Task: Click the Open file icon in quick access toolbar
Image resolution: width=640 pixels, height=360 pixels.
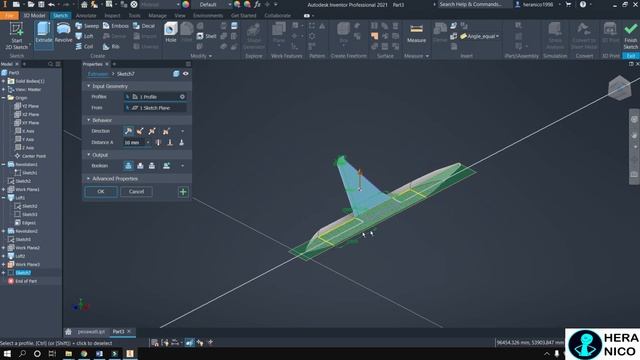Action: point(31,4)
